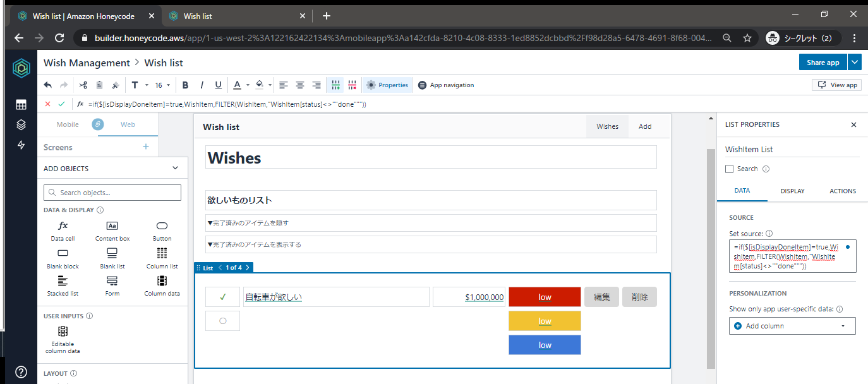Open the Builder layers icon in sidebar
This screenshot has width=868, height=384.
pyautogui.click(x=21, y=125)
